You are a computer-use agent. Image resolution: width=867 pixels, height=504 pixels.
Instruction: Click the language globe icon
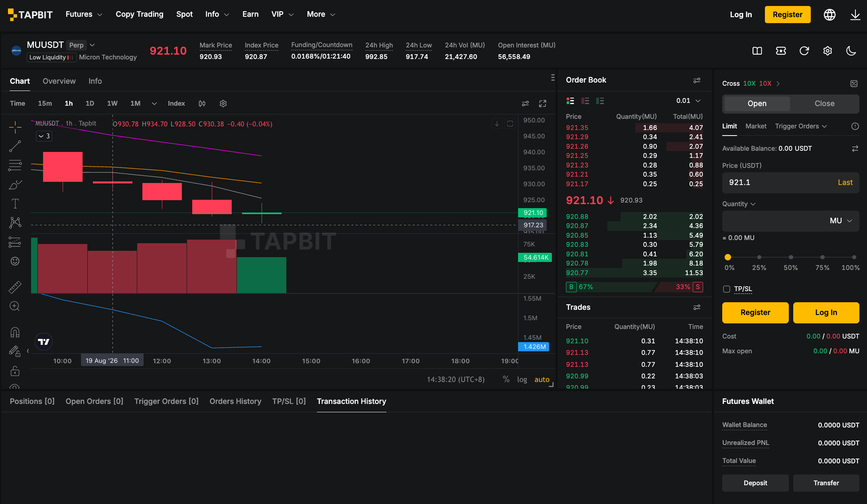[x=830, y=15]
